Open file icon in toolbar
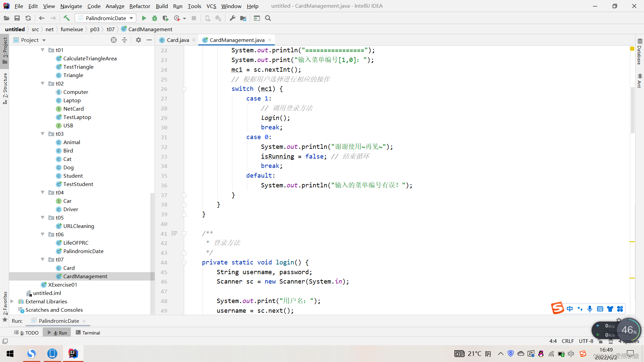Image resolution: width=644 pixels, height=362 pixels. 6,18
